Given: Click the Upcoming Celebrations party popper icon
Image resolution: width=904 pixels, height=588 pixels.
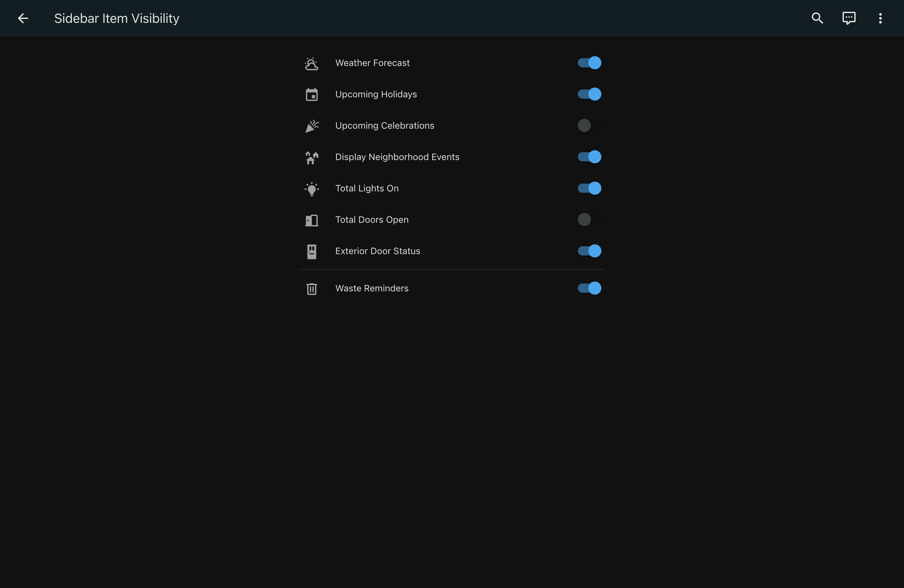Looking at the screenshot, I should [x=311, y=126].
